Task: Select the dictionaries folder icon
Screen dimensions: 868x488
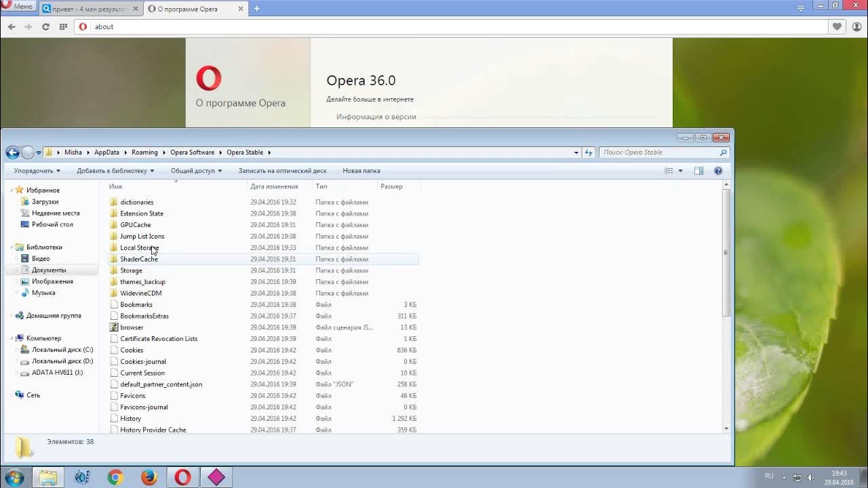Action: (113, 202)
